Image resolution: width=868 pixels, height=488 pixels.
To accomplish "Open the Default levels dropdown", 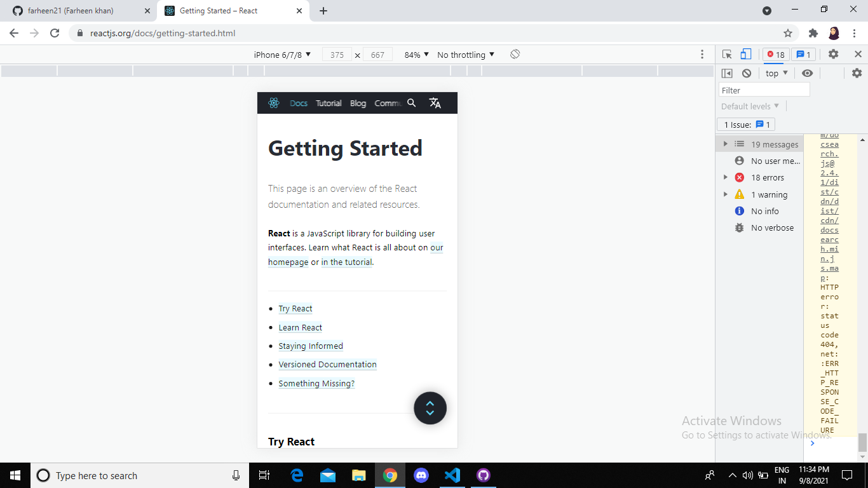I will (750, 106).
